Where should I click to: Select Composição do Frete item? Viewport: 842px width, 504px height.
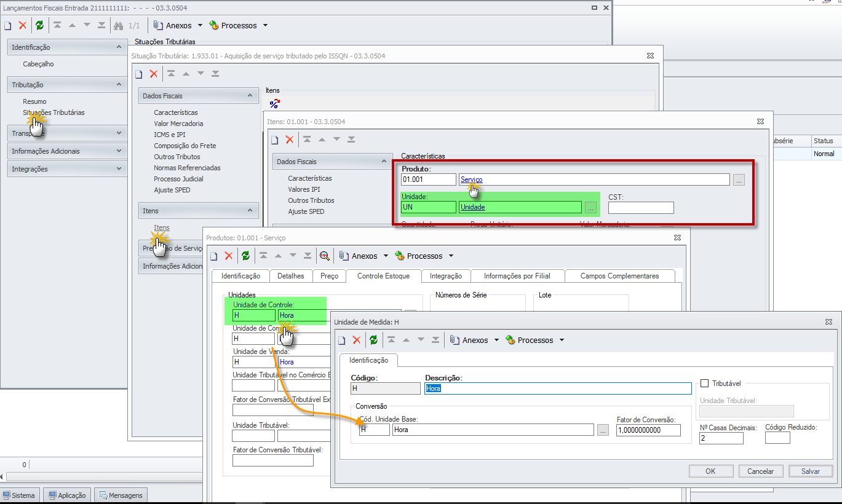click(x=185, y=146)
